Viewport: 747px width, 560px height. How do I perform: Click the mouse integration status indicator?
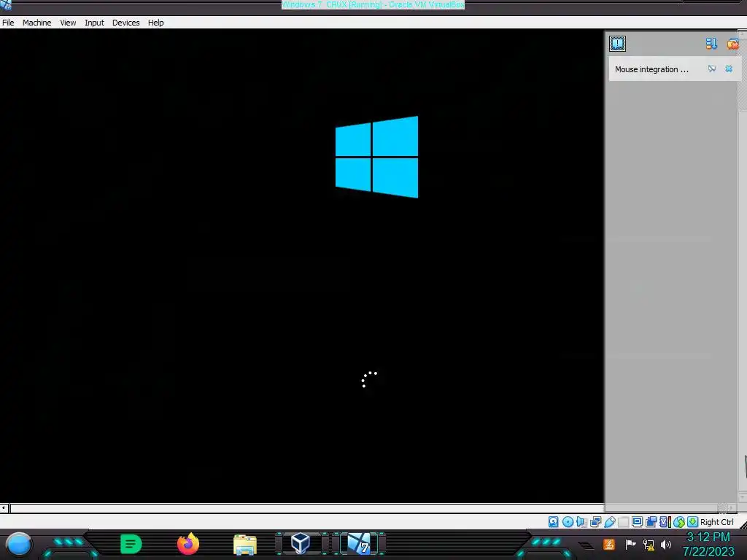pos(678,522)
